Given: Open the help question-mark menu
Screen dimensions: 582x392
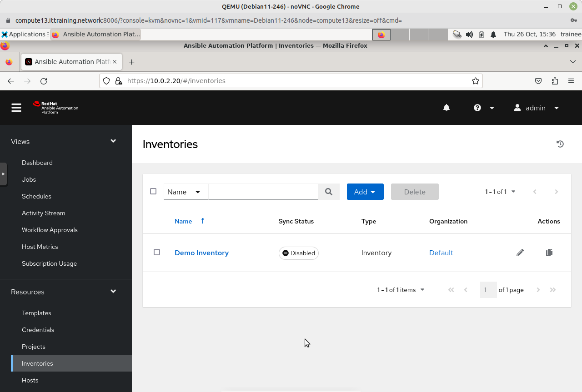Looking at the screenshot, I should [x=484, y=108].
